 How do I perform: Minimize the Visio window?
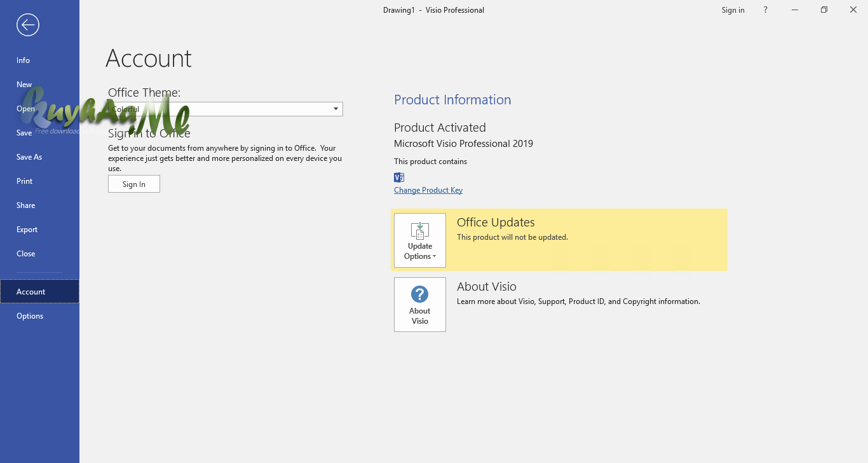click(795, 10)
